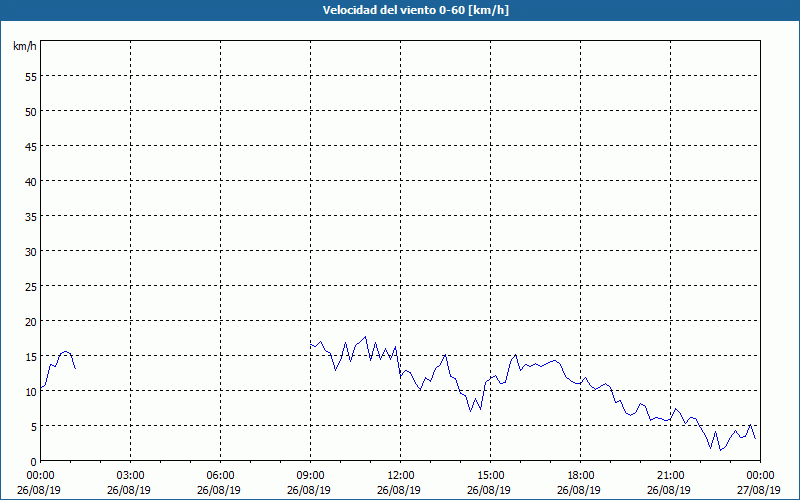800x500 pixels.
Task: Click the 21:00 time label
Action: click(x=670, y=476)
